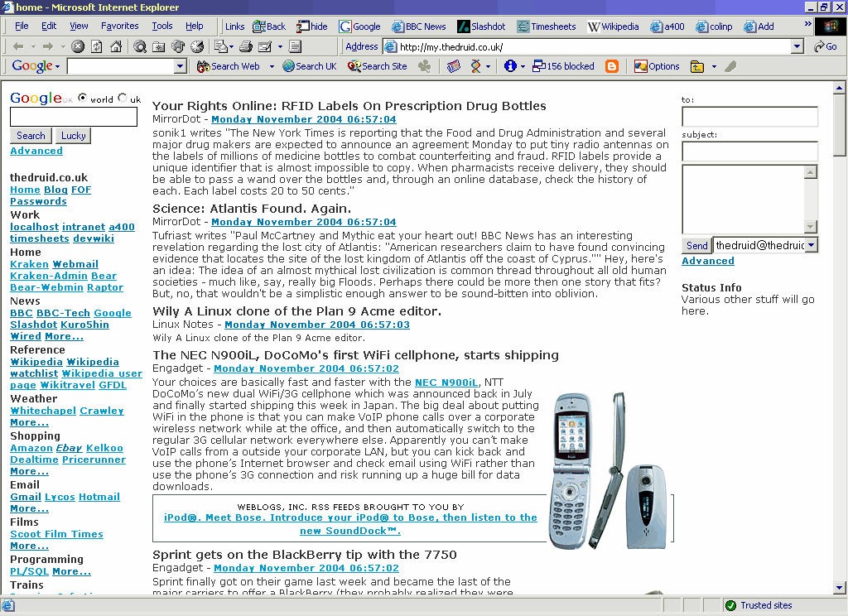The height and width of the screenshot is (616, 848).
Task: Open the NEC N900iL link
Action: 446,383
